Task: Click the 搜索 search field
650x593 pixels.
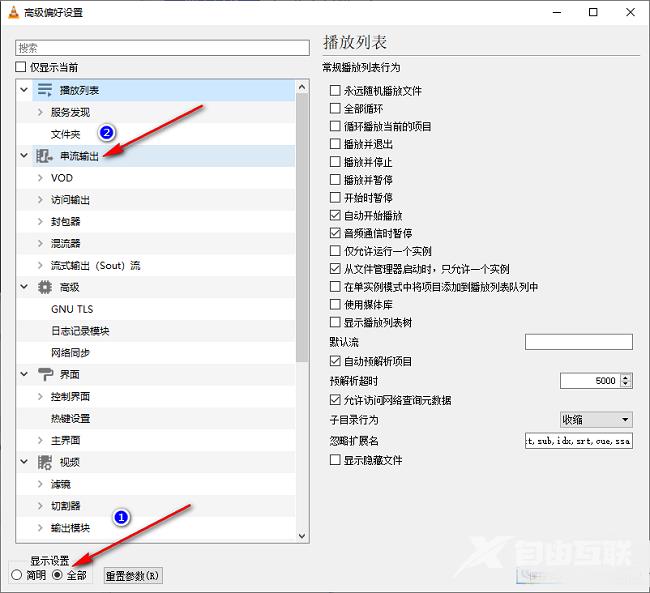Action: point(162,48)
